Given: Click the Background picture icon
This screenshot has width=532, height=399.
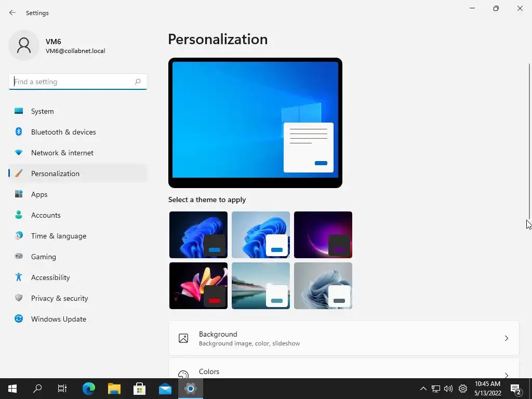Looking at the screenshot, I should point(183,338).
